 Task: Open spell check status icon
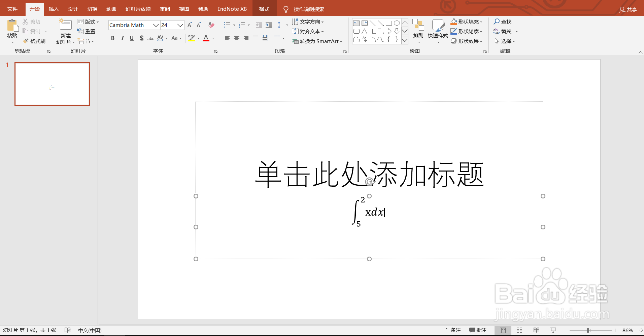tap(68, 330)
